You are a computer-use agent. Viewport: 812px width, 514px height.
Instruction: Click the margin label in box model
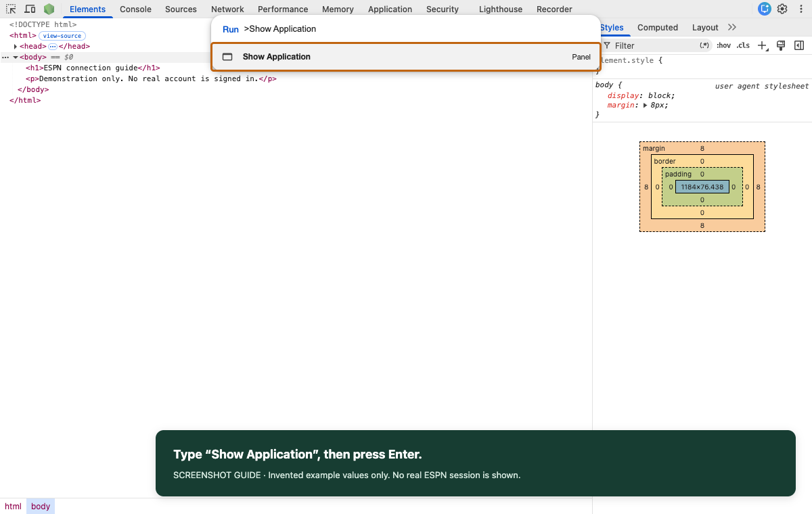click(x=654, y=148)
